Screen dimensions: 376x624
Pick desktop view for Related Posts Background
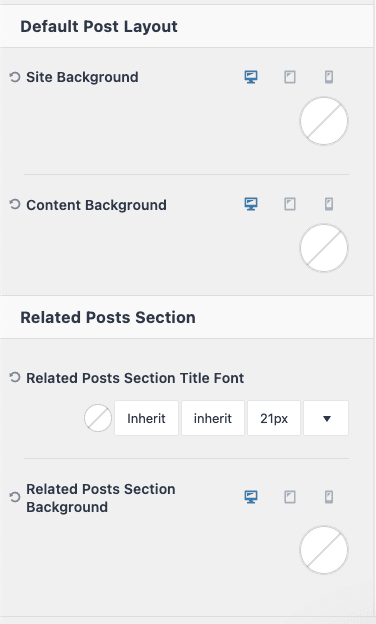[251, 497]
